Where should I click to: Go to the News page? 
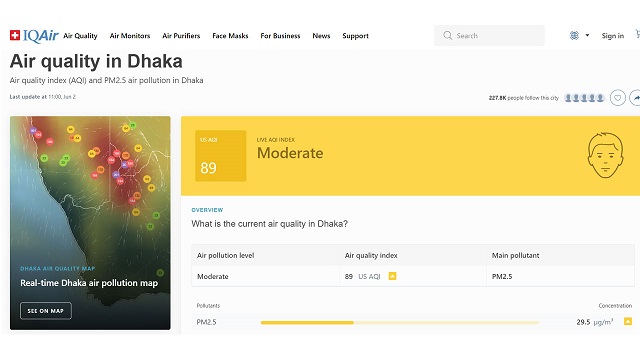coord(321,36)
